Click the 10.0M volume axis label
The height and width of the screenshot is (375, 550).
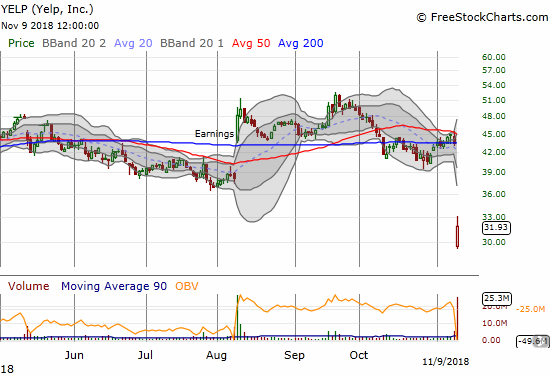coord(494,323)
